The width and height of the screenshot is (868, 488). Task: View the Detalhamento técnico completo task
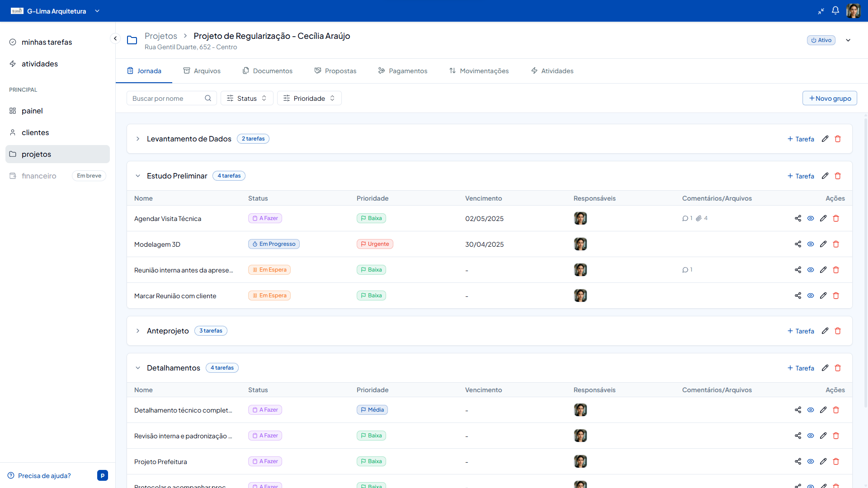(x=811, y=410)
